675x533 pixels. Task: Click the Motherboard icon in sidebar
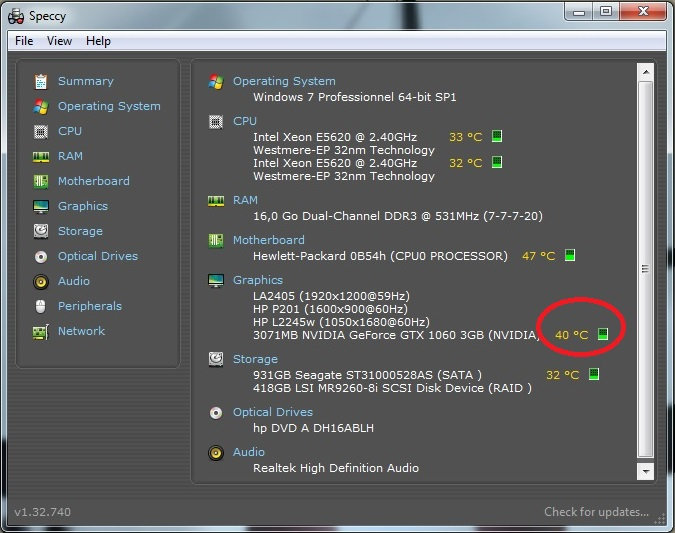click(41, 181)
